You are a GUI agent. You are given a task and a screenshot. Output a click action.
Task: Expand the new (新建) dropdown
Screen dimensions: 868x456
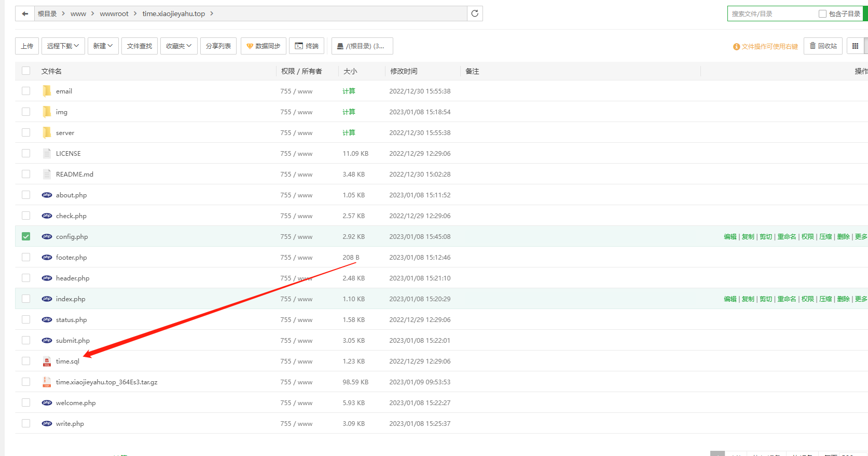103,46
